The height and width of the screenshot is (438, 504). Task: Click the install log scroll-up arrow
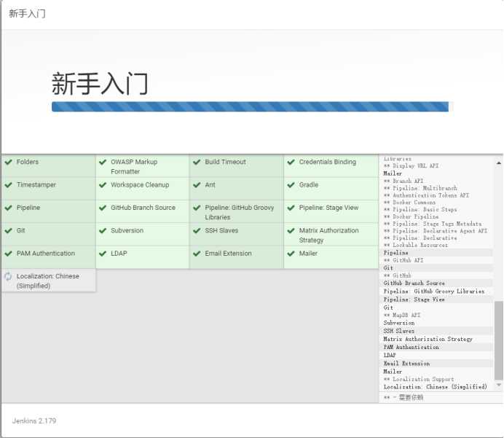pyautogui.click(x=498, y=163)
